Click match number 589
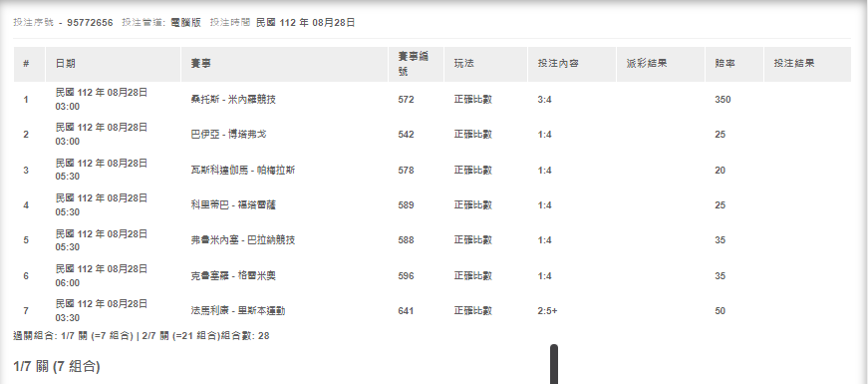The image size is (868, 384). [406, 205]
